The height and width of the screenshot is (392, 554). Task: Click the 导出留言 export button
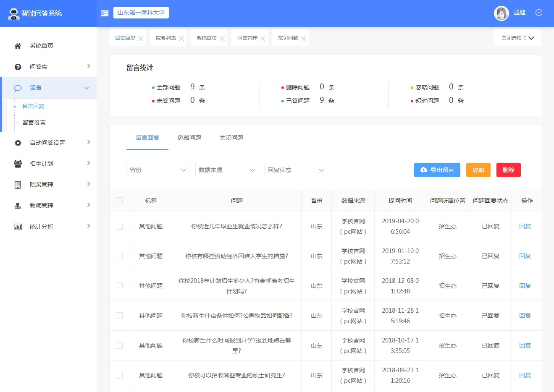click(437, 170)
